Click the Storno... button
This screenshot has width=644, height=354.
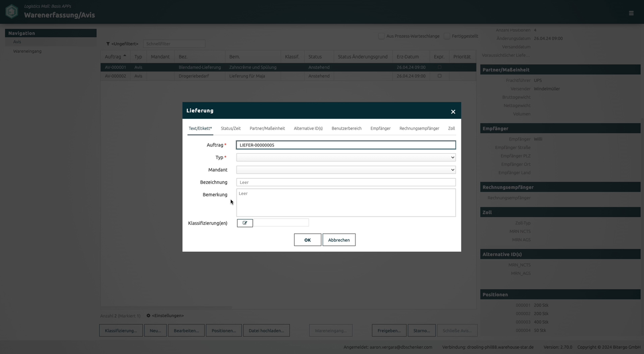[x=422, y=331]
